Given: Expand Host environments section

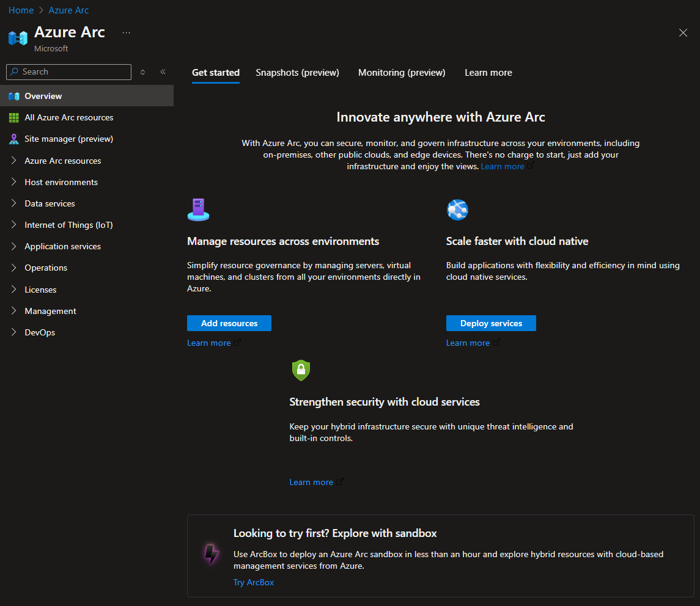Looking at the screenshot, I should point(14,182).
